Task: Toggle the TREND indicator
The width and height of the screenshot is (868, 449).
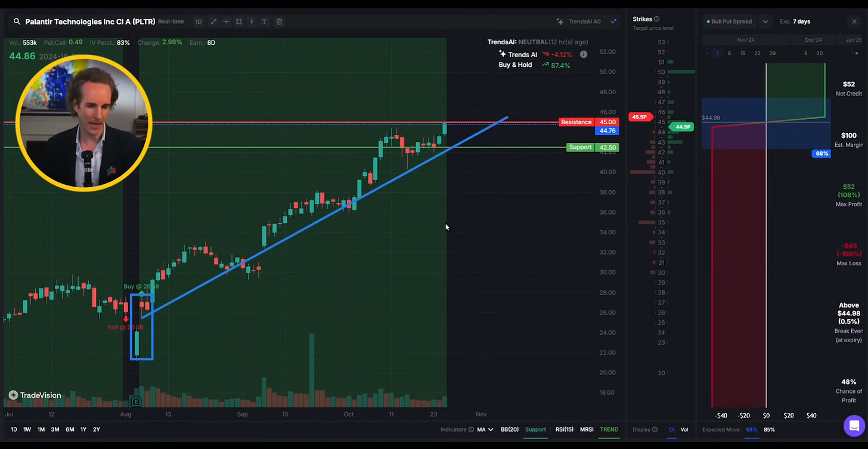Action: point(609,429)
